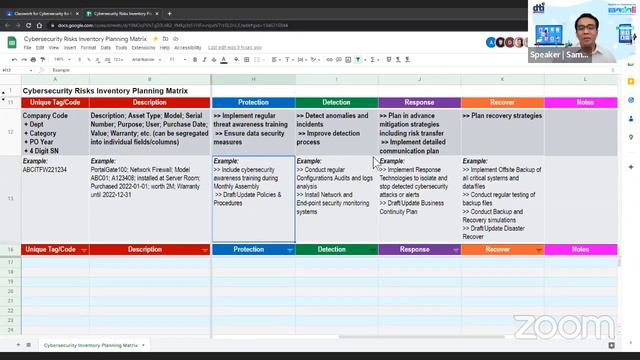Open Response filter dropdown in row 16
The height and width of the screenshot is (360, 640).
click(x=456, y=250)
